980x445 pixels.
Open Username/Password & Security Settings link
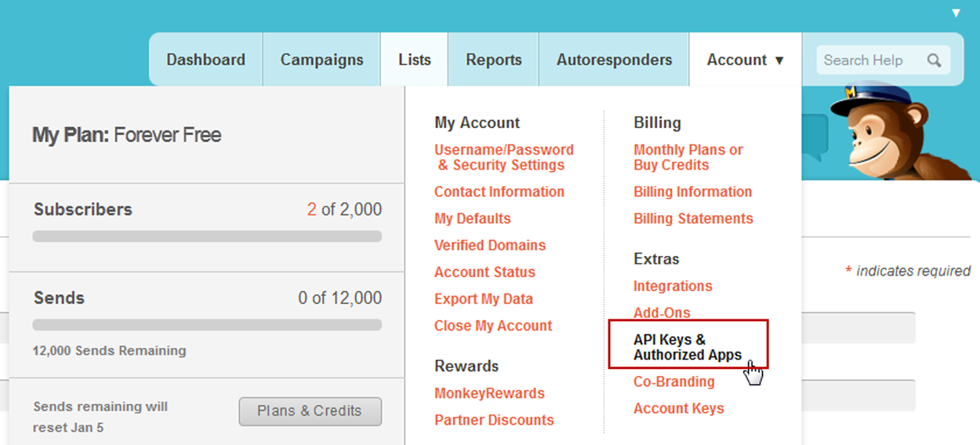[504, 157]
